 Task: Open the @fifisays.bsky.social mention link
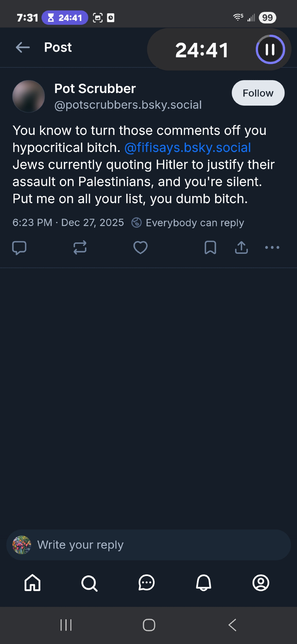point(187,148)
